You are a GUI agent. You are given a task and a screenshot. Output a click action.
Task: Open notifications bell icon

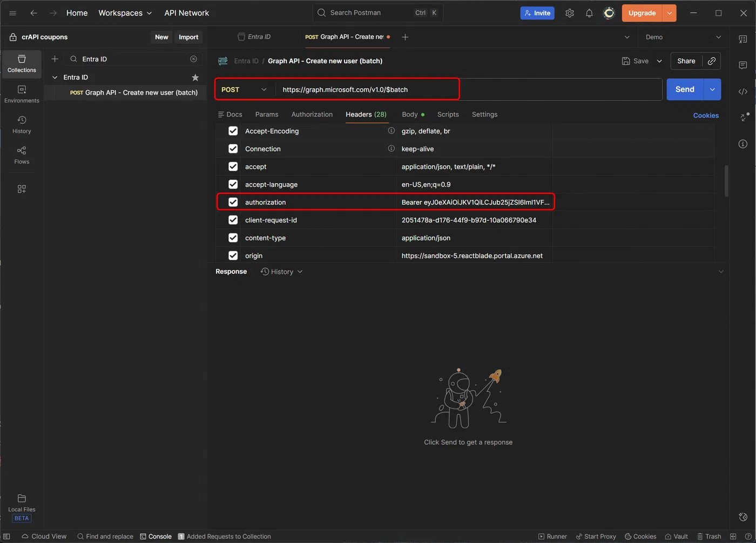coord(589,13)
